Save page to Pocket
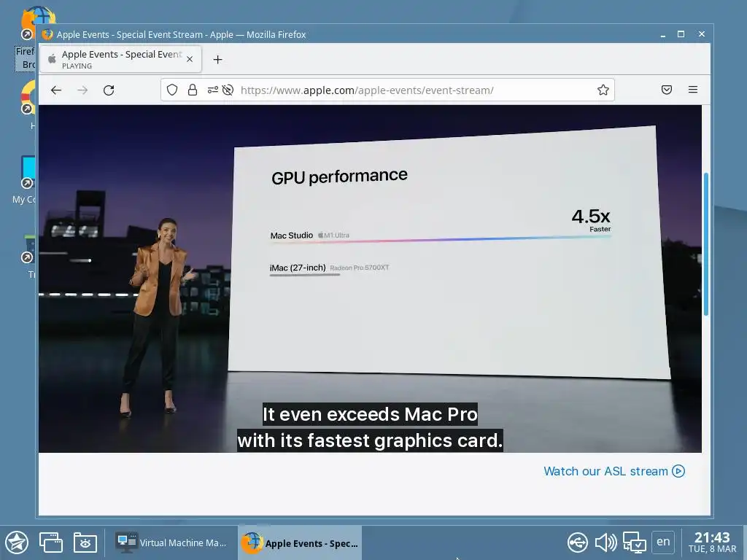This screenshot has width=747, height=560. (x=667, y=90)
